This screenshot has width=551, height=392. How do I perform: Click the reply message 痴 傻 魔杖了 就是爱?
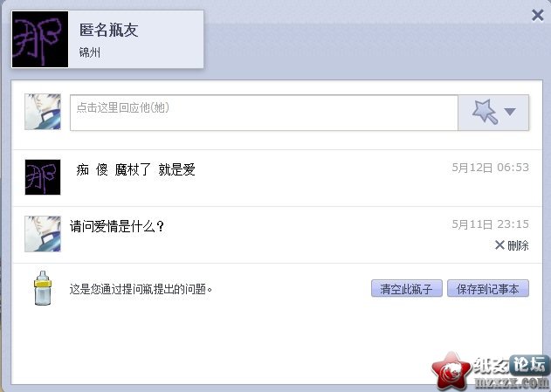[135, 170]
